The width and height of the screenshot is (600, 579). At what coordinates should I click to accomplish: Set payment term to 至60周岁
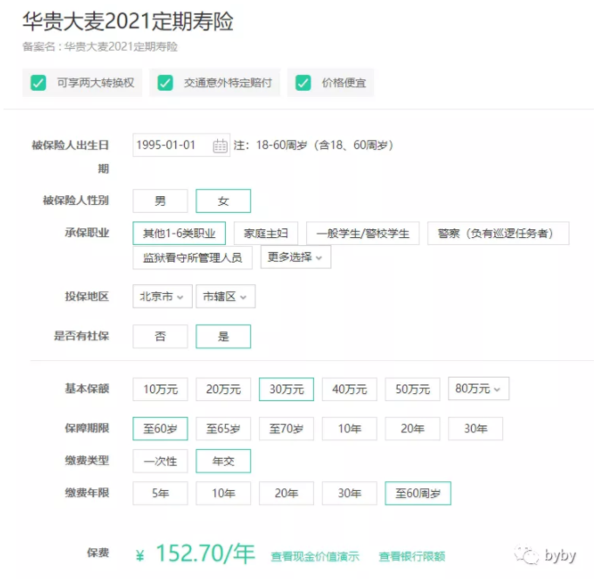pos(418,493)
